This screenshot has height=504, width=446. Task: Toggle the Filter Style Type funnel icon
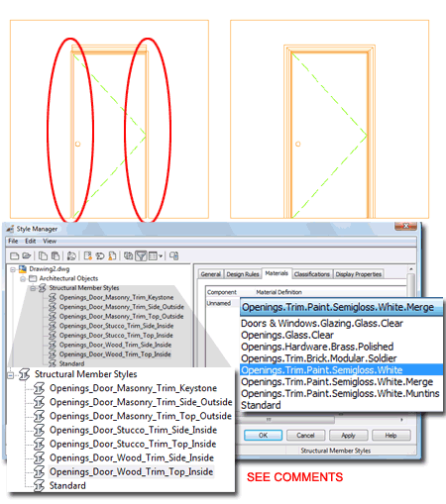click(141, 255)
